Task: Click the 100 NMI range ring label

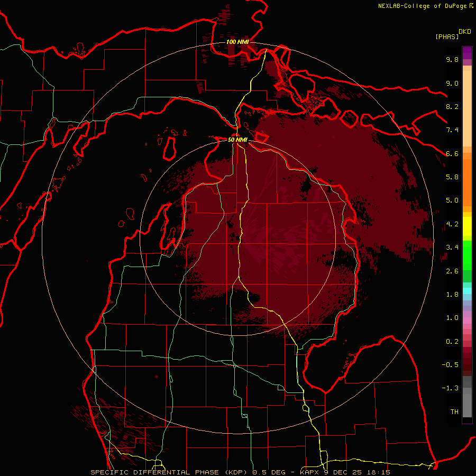Action: click(x=237, y=42)
